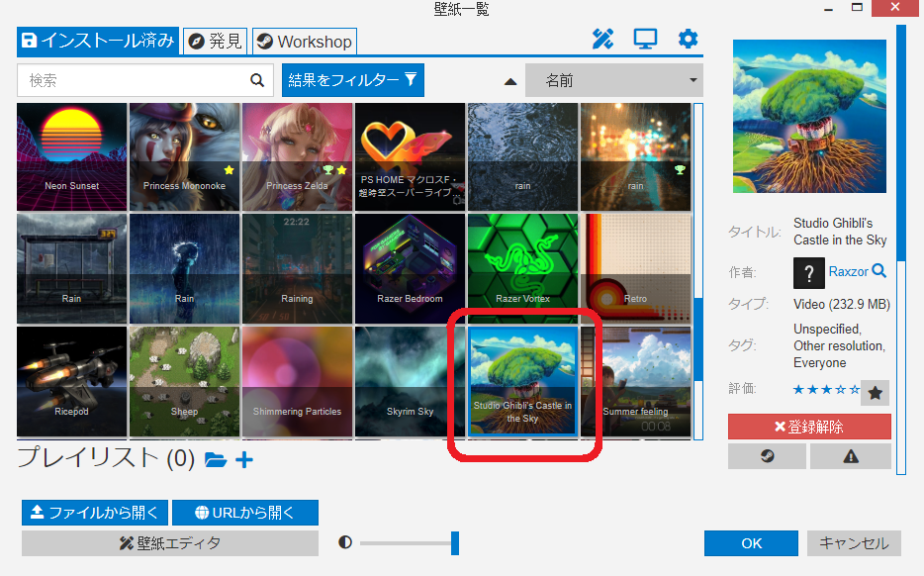Select the Retro wallpaper
The width and height of the screenshot is (924, 576).
(x=635, y=269)
